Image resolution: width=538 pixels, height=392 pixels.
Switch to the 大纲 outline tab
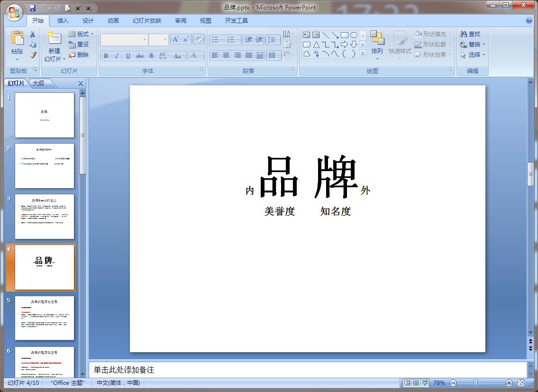pos(38,83)
